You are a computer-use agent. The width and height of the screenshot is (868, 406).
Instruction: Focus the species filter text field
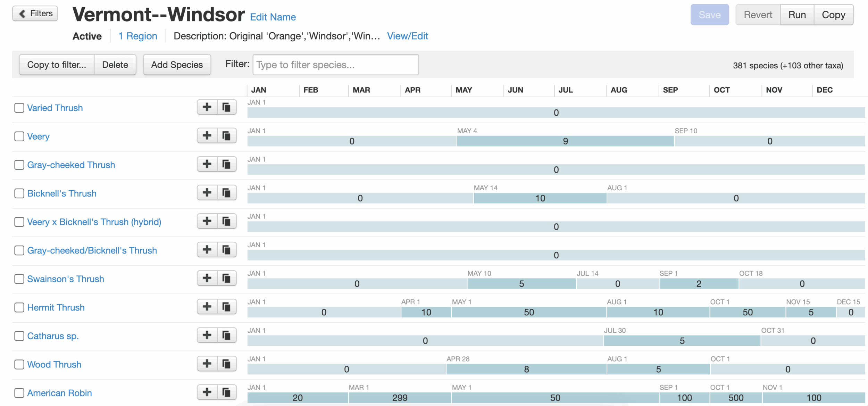[335, 65]
